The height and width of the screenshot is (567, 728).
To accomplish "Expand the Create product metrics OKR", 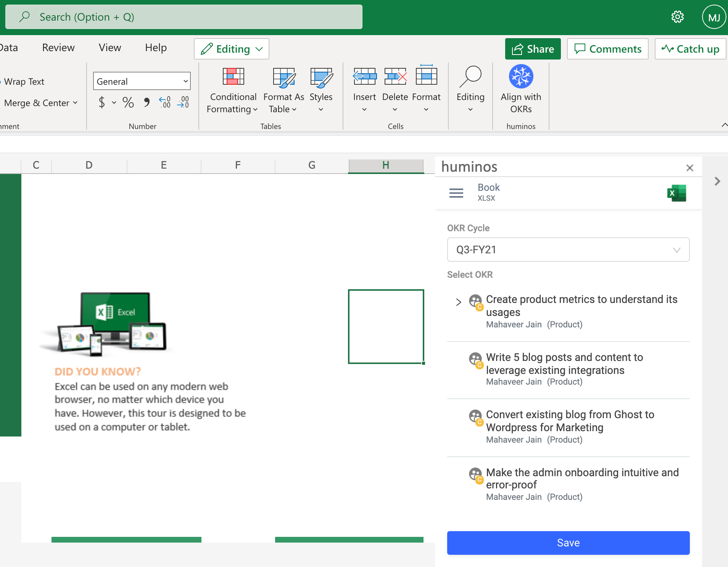I will pos(459,302).
